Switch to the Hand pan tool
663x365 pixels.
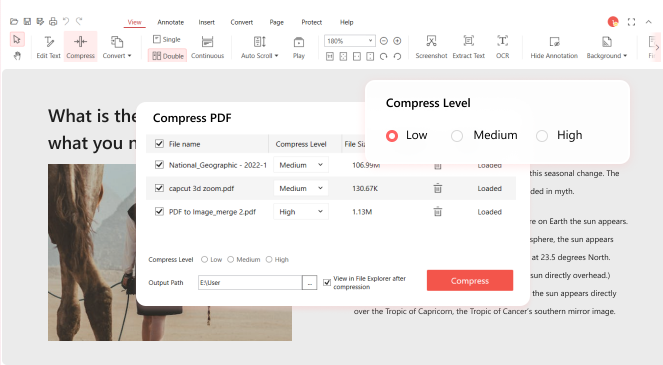pyautogui.click(x=17, y=55)
